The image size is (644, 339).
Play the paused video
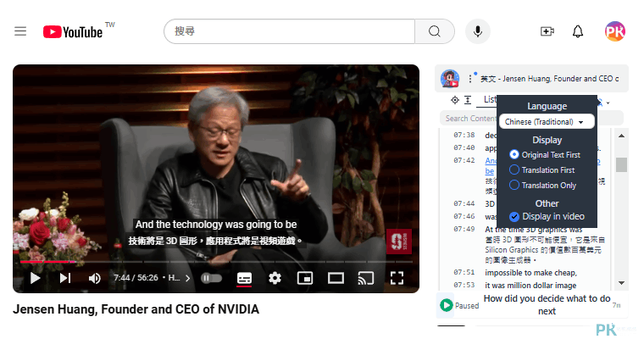(35, 278)
